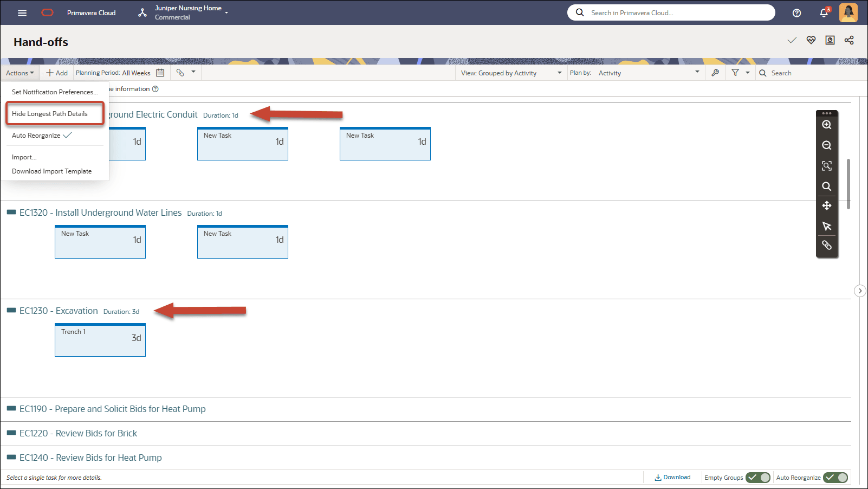Image resolution: width=868 pixels, height=489 pixels.
Task: Expand the right side panel chevron
Action: 860,291
